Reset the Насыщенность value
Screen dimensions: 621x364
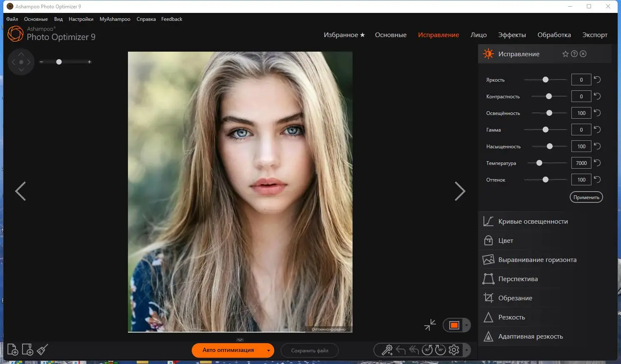[597, 146]
